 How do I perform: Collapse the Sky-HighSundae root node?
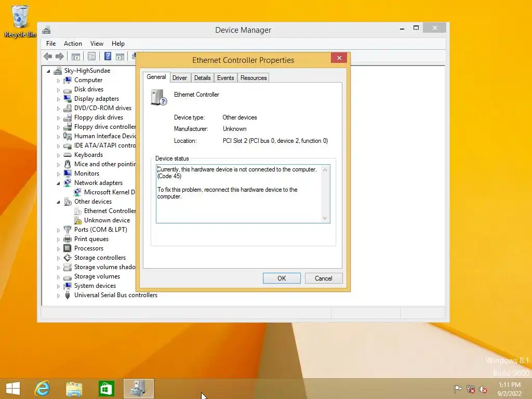[x=48, y=71]
